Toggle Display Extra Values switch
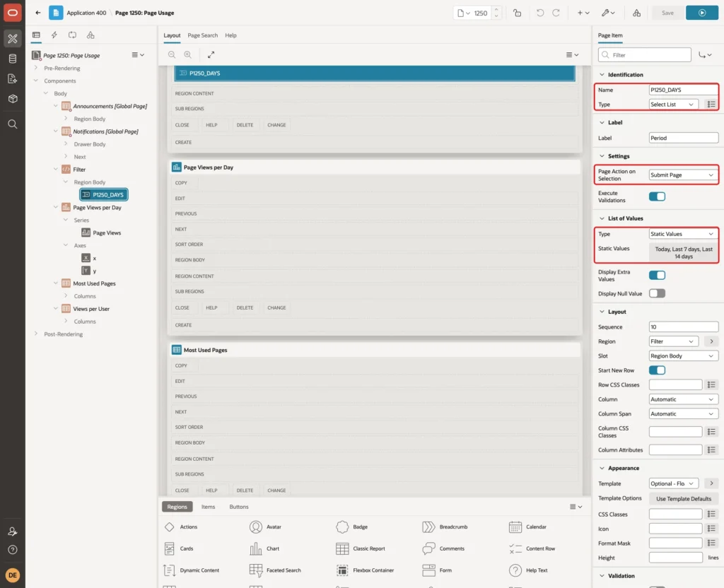The width and height of the screenshot is (724, 588). coord(657,276)
